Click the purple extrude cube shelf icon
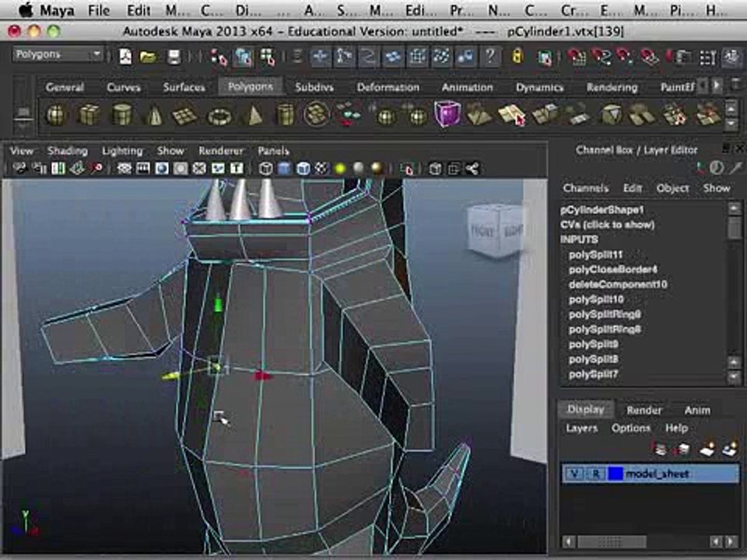Viewport: 747px width, 560px height. [447, 114]
